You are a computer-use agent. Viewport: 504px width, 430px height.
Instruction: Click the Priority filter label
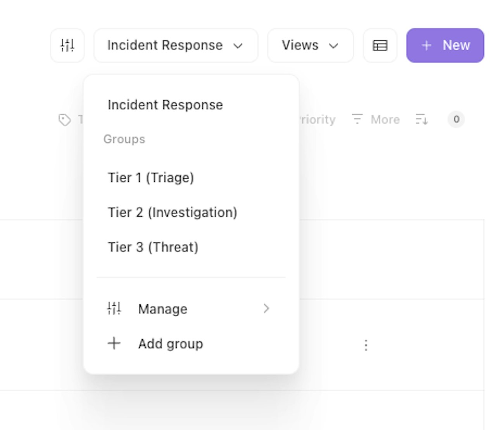pos(318,119)
